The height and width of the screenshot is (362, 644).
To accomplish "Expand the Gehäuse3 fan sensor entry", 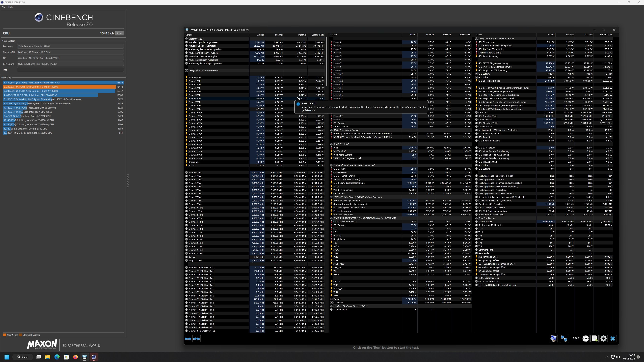I will click(x=332, y=303).
